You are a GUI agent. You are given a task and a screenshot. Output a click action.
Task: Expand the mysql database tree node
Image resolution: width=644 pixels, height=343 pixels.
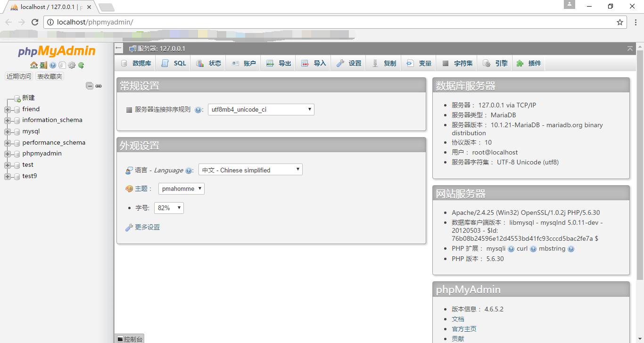pos(8,132)
